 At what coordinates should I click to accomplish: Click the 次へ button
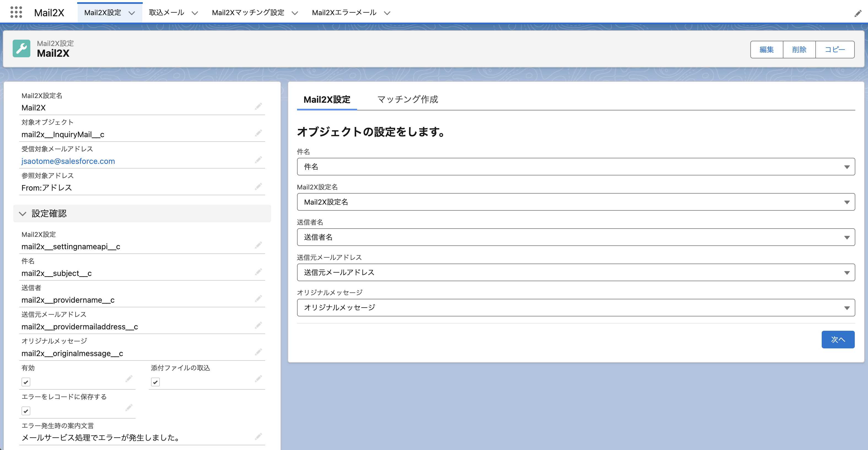point(838,340)
